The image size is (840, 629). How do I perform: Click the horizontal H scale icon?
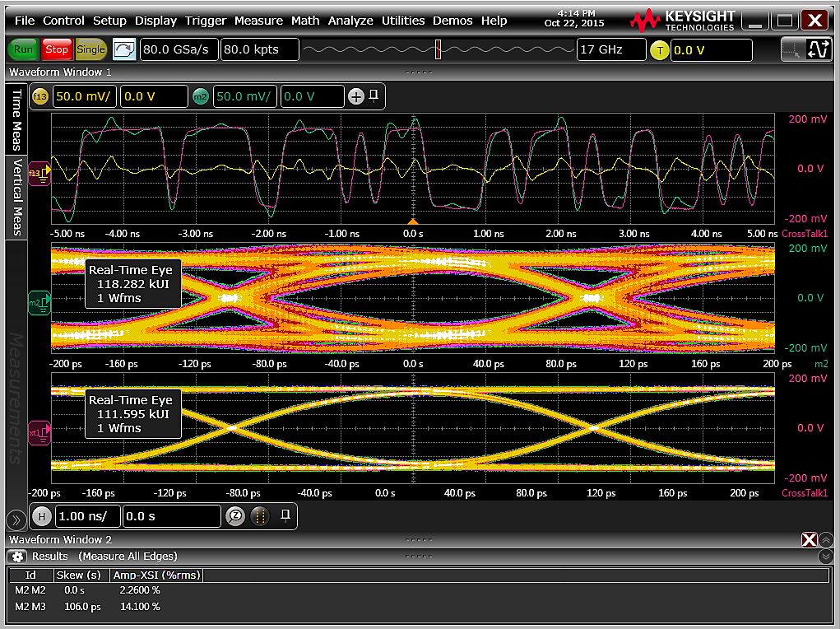pyautogui.click(x=42, y=516)
